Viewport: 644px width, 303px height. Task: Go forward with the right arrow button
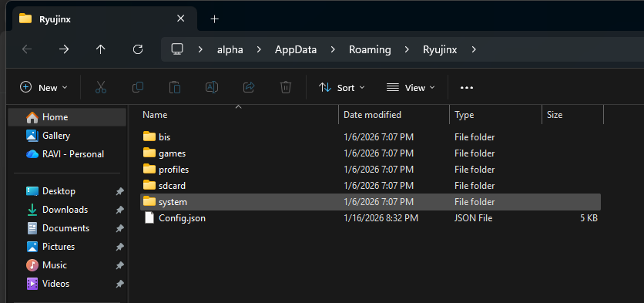click(x=64, y=50)
